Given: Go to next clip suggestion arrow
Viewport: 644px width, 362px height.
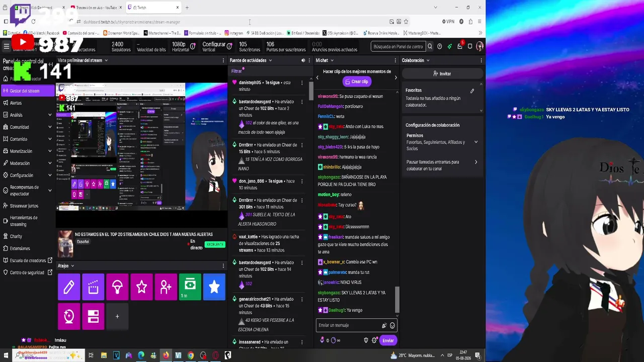Looking at the screenshot, I should coord(395,77).
